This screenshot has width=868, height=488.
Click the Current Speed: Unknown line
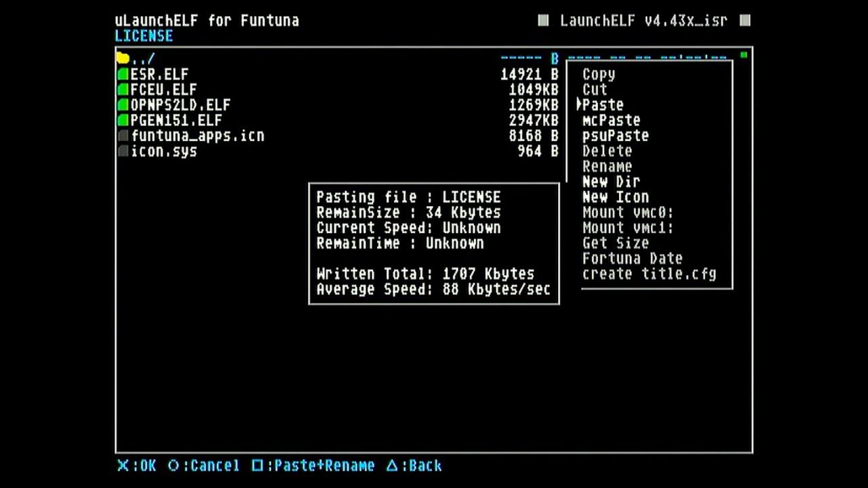(x=408, y=228)
